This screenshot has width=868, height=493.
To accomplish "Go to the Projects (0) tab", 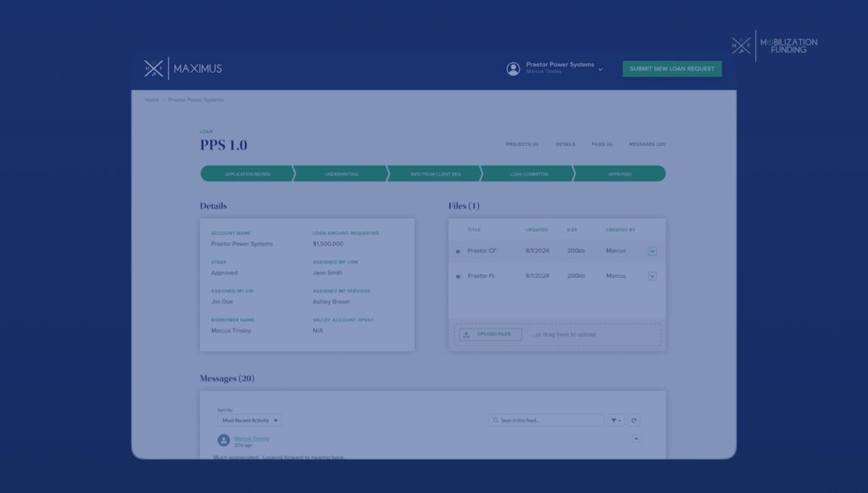I will [x=522, y=145].
